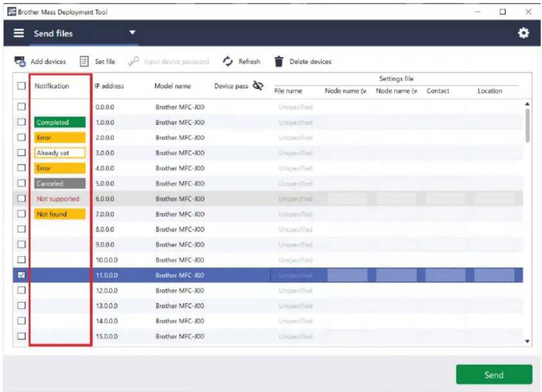Uncheck the box for device 11.0.0.0
This screenshot has height=392, width=542.
click(x=22, y=275)
